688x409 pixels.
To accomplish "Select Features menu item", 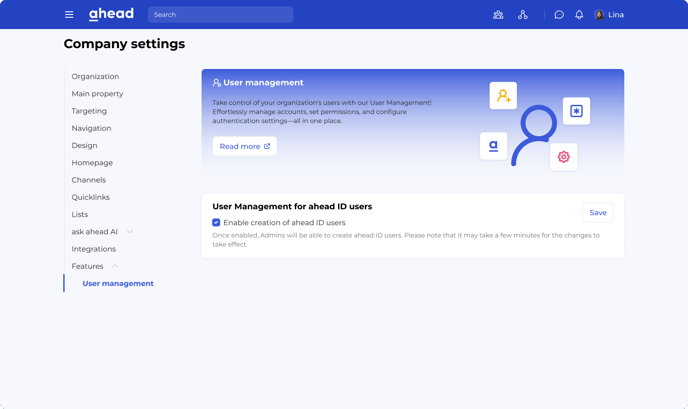I will coord(87,266).
